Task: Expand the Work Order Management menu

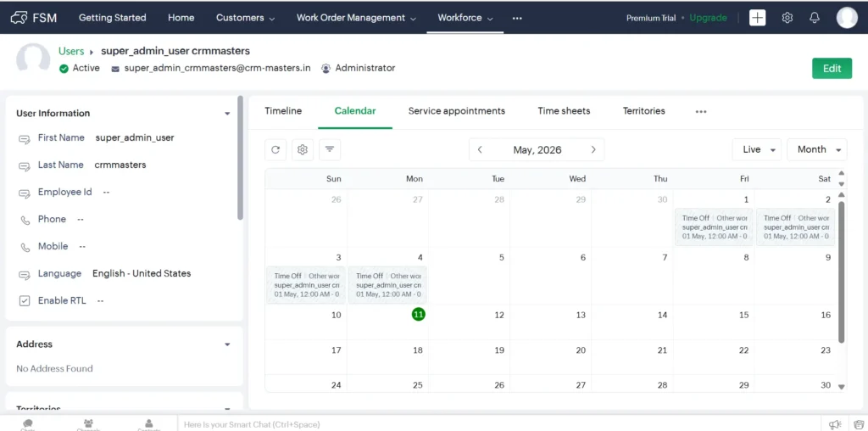Action: coord(356,18)
